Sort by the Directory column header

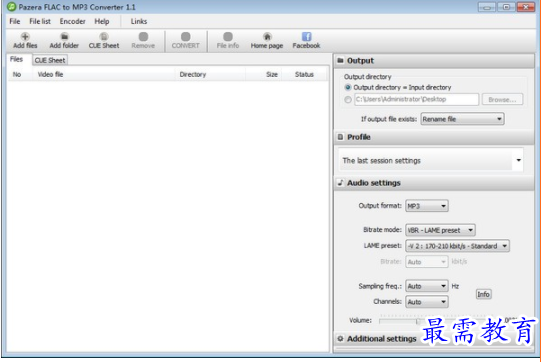210,74
